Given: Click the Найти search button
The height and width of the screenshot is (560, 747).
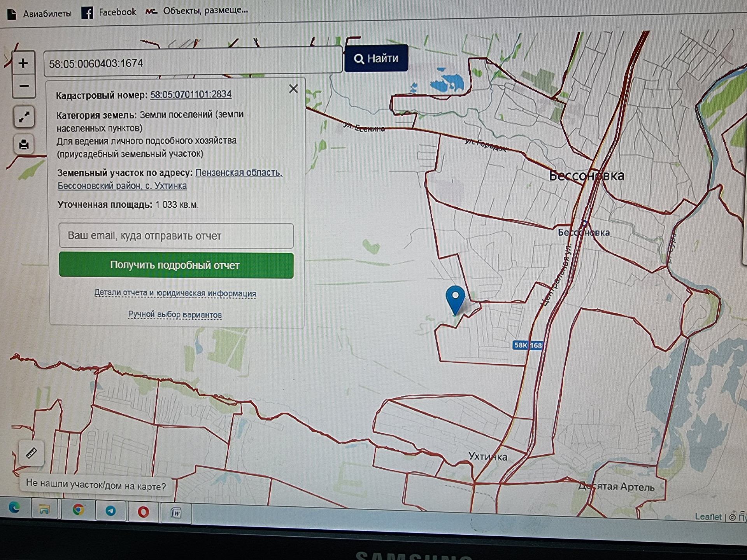Looking at the screenshot, I should click(376, 59).
